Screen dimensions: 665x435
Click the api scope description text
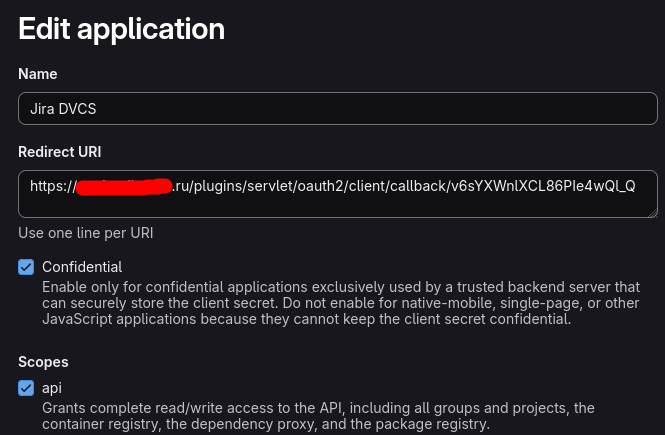pos(318,416)
